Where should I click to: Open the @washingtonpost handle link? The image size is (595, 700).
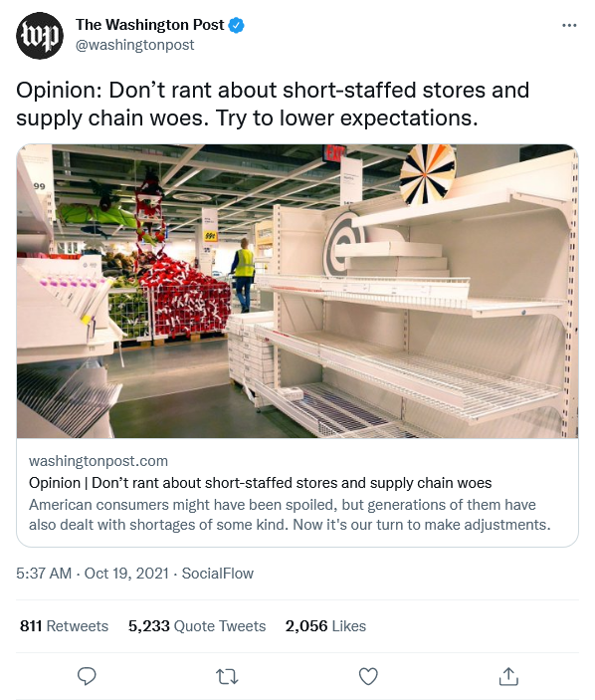[x=134, y=45]
